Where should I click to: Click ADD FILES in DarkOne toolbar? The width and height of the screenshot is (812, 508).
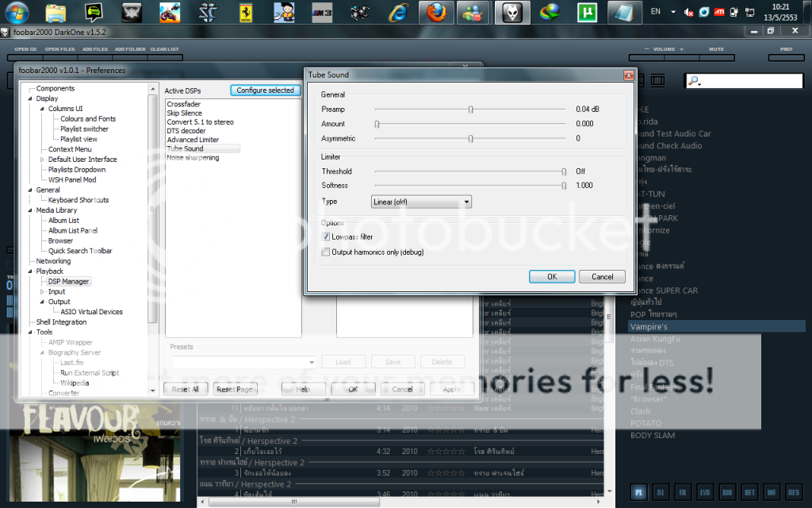pos(95,49)
